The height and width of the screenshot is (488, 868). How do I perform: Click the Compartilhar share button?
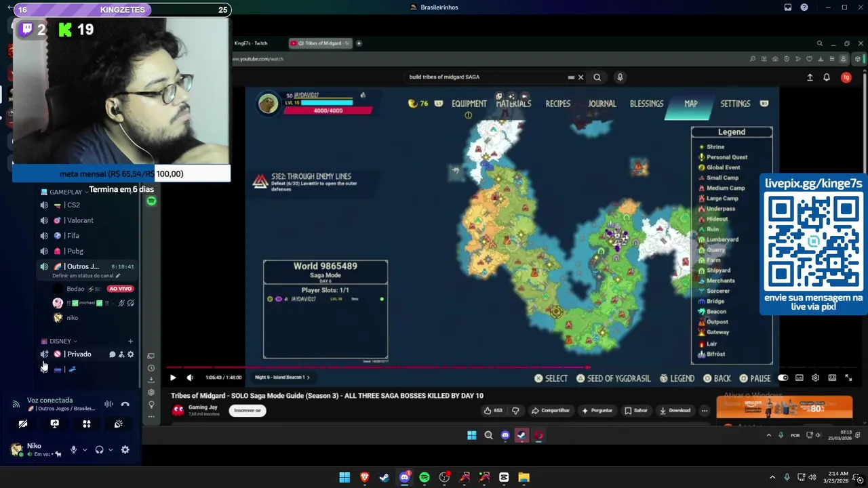click(551, 410)
